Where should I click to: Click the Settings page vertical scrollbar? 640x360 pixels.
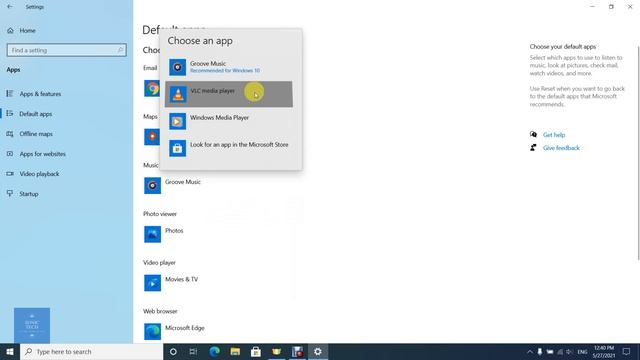click(638, 153)
